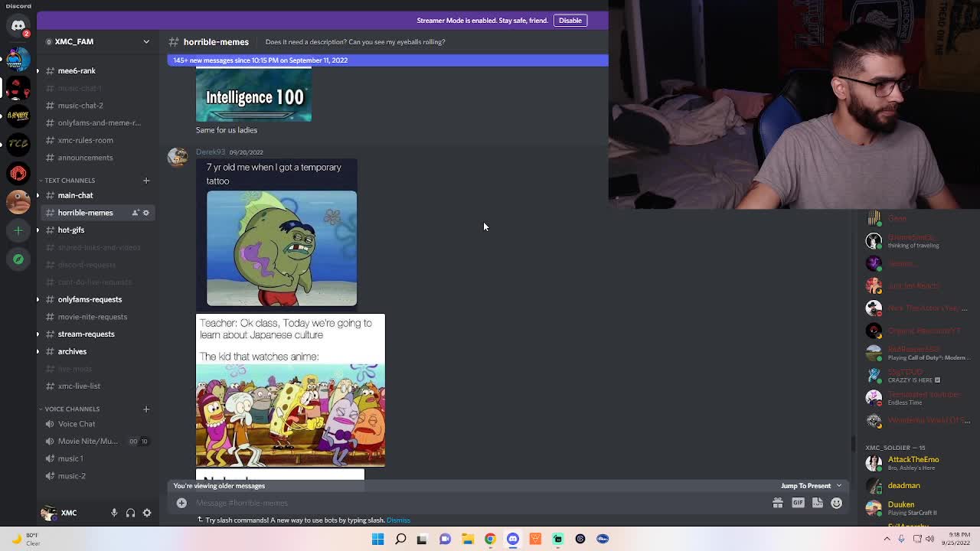980x551 pixels.
Task: Open the GIF picker
Action: click(798, 503)
